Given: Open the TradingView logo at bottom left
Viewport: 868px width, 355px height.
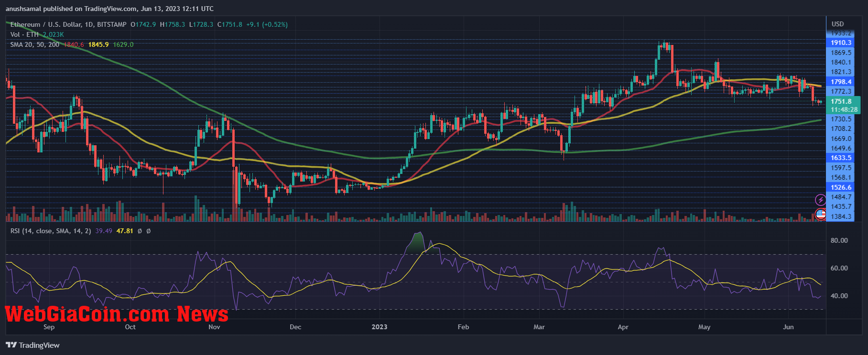Looking at the screenshot, I should coord(33,345).
